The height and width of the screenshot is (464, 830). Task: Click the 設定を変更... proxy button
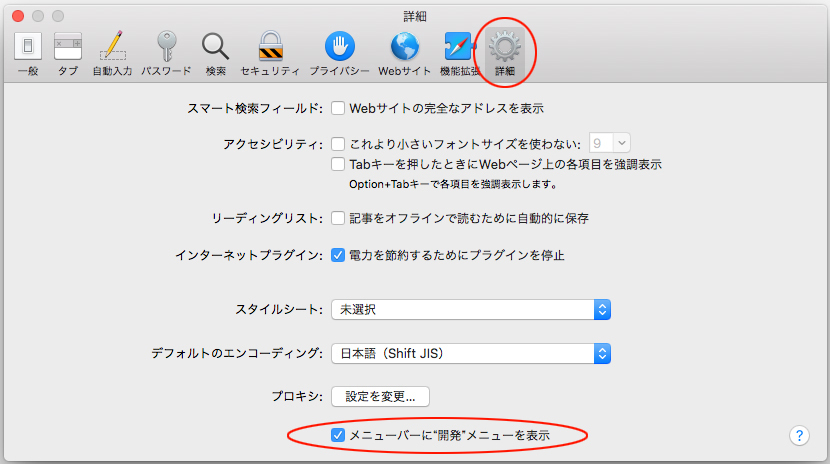click(380, 396)
